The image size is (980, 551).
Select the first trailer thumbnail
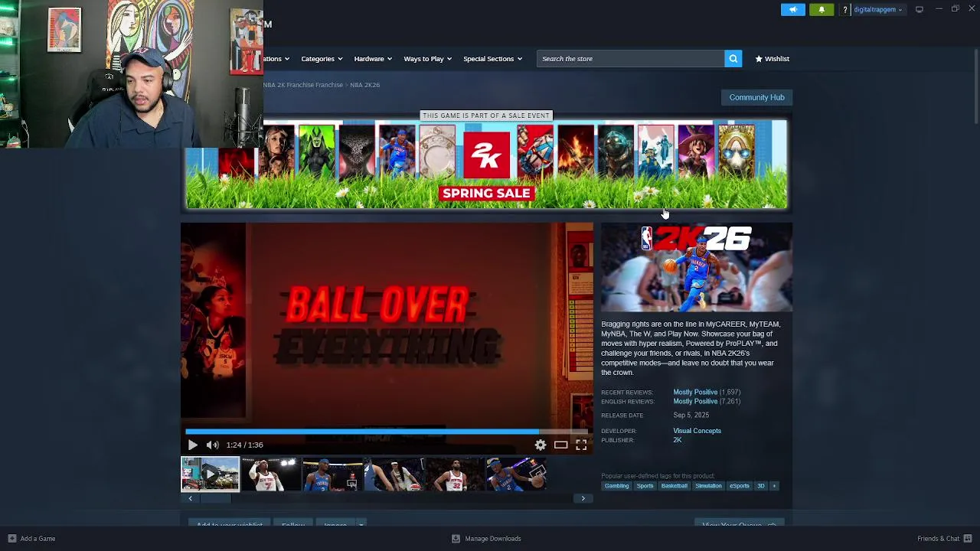click(x=210, y=474)
